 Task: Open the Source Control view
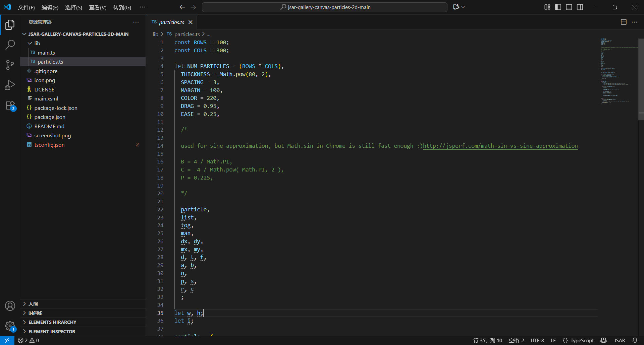click(x=10, y=65)
